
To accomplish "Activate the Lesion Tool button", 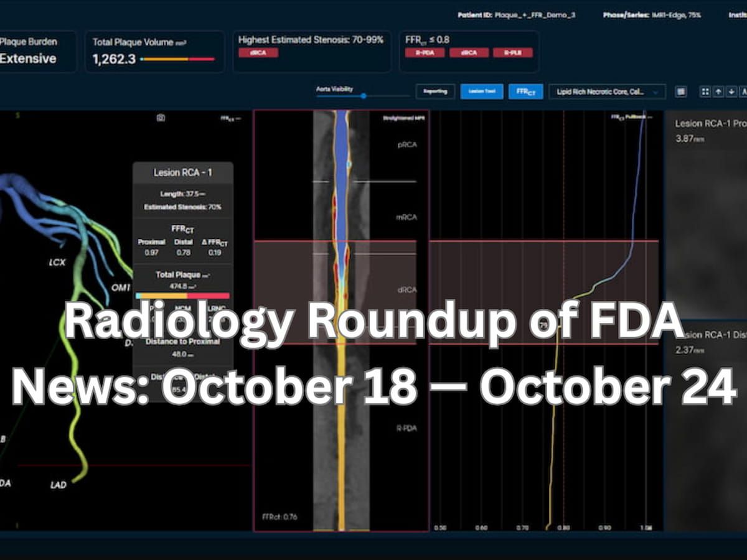I will (482, 91).
